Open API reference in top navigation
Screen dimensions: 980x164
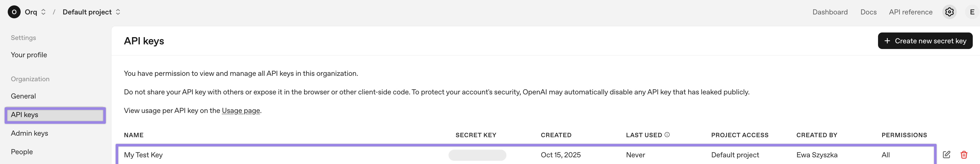910,12
